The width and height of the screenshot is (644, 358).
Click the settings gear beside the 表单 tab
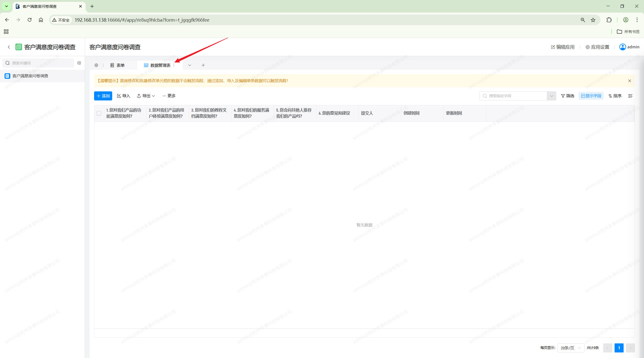coord(96,65)
